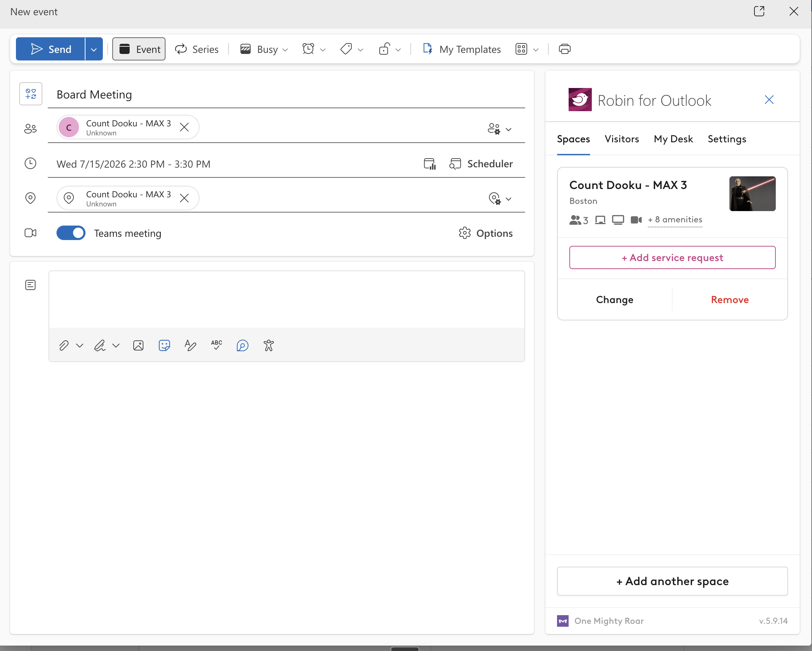Screen dimensions: 812x651
Task: Click the accessibility checker icon
Action: pyautogui.click(x=268, y=345)
